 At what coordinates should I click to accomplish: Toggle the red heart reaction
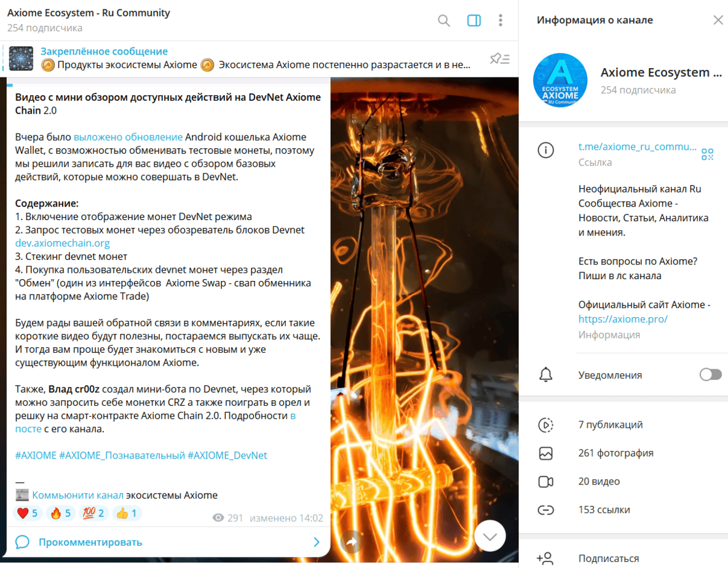(x=28, y=513)
